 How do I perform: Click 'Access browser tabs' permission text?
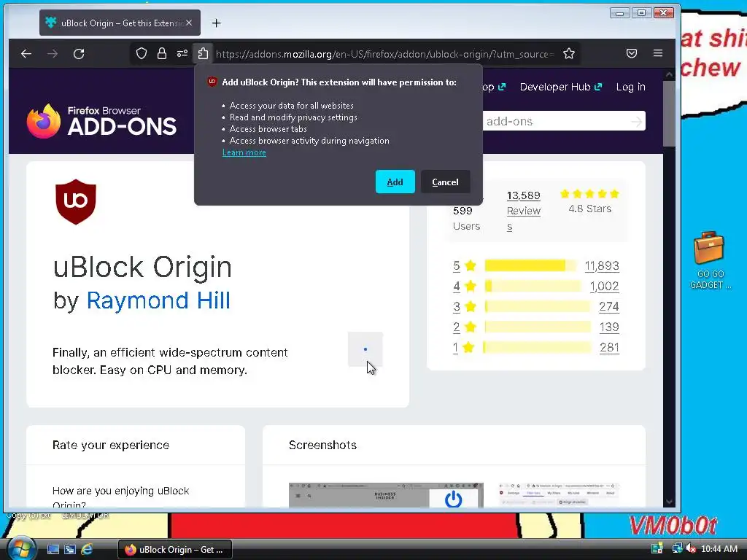point(268,129)
